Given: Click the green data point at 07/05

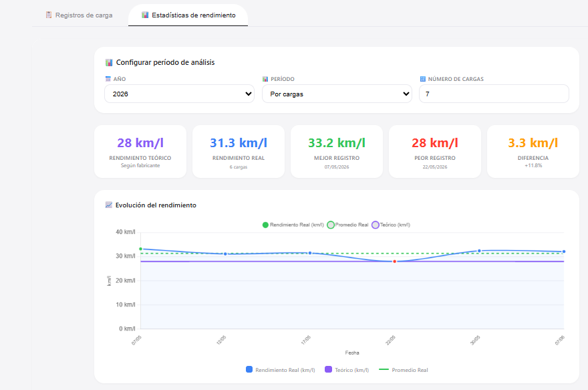Looking at the screenshot, I should tap(140, 249).
